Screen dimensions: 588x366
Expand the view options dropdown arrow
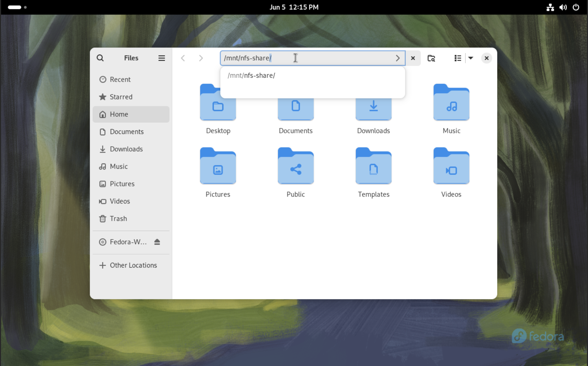tap(471, 58)
